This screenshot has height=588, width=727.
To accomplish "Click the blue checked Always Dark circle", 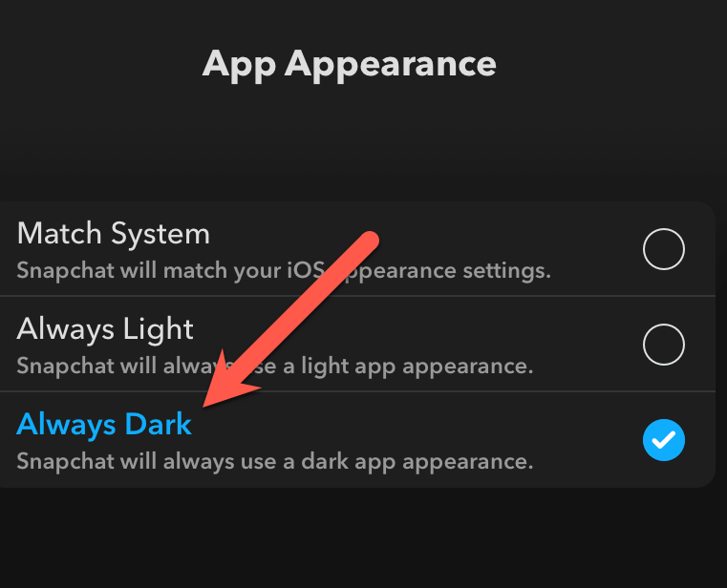I will click(x=664, y=440).
